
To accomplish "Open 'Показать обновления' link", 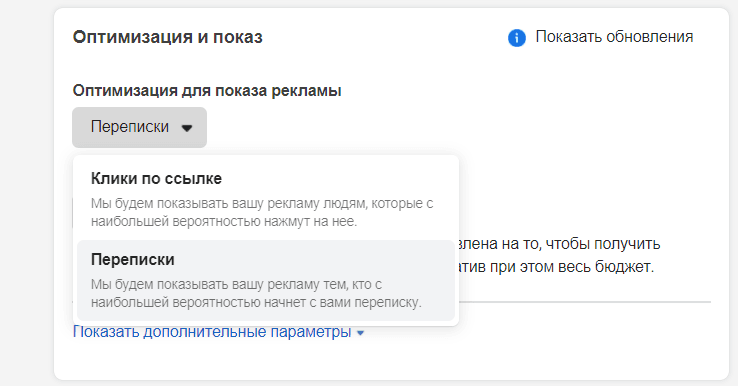I will (x=614, y=37).
